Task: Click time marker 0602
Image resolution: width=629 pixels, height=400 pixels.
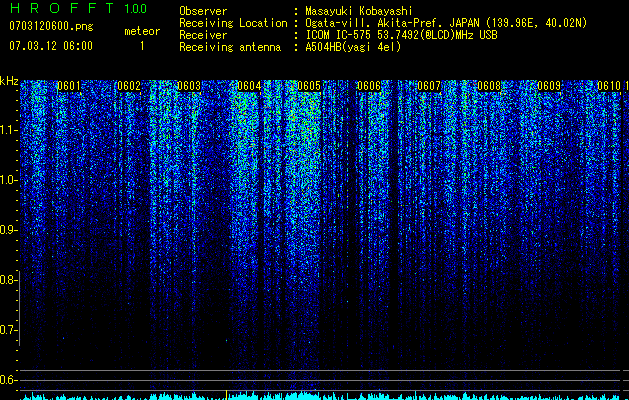Action: [129, 86]
